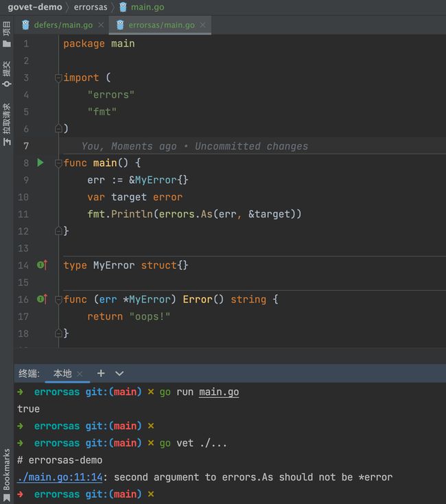
Task: Open the terminal sessions dropdown arrow
Action: (x=119, y=374)
